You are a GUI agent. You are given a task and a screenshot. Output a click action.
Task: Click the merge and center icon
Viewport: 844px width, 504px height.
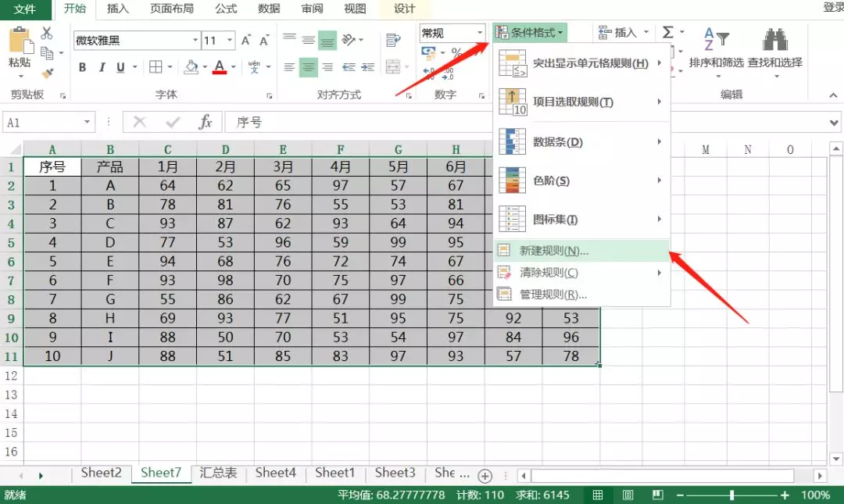coord(393,66)
